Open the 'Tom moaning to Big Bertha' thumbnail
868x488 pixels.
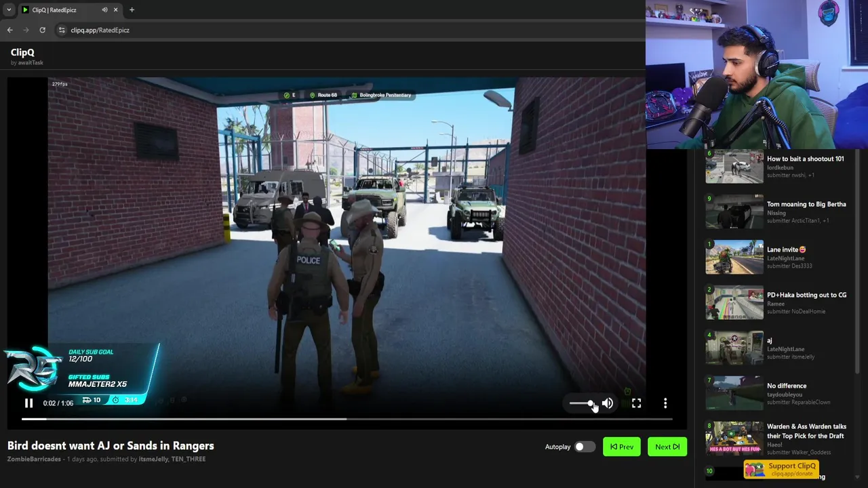pyautogui.click(x=734, y=211)
